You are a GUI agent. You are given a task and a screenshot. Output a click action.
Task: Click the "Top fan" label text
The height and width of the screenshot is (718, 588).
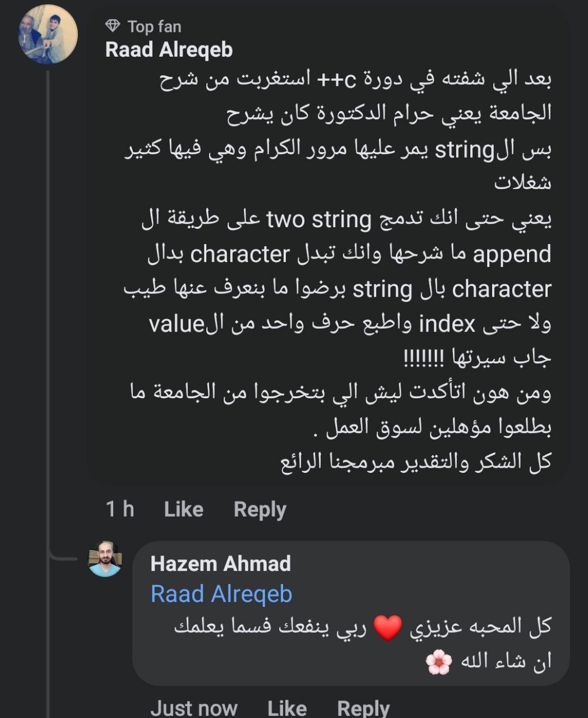(154, 26)
